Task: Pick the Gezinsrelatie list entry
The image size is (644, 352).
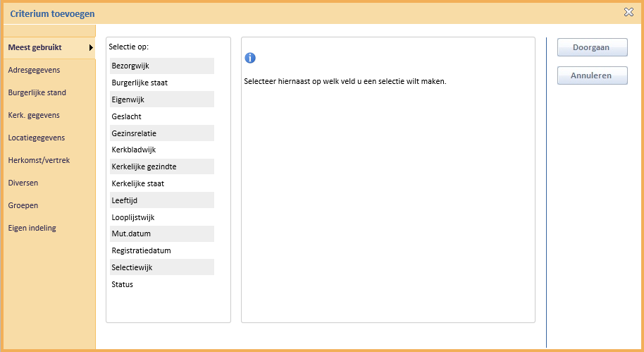Action: click(x=162, y=133)
